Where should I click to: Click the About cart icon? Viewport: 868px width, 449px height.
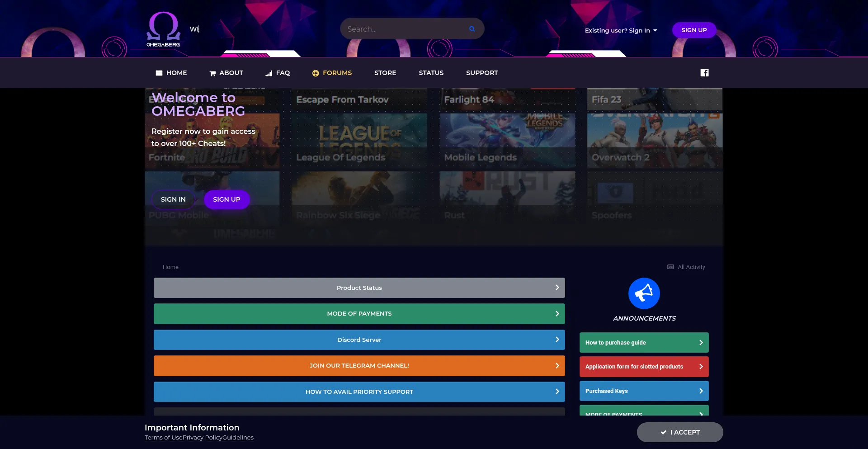pos(212,73)
